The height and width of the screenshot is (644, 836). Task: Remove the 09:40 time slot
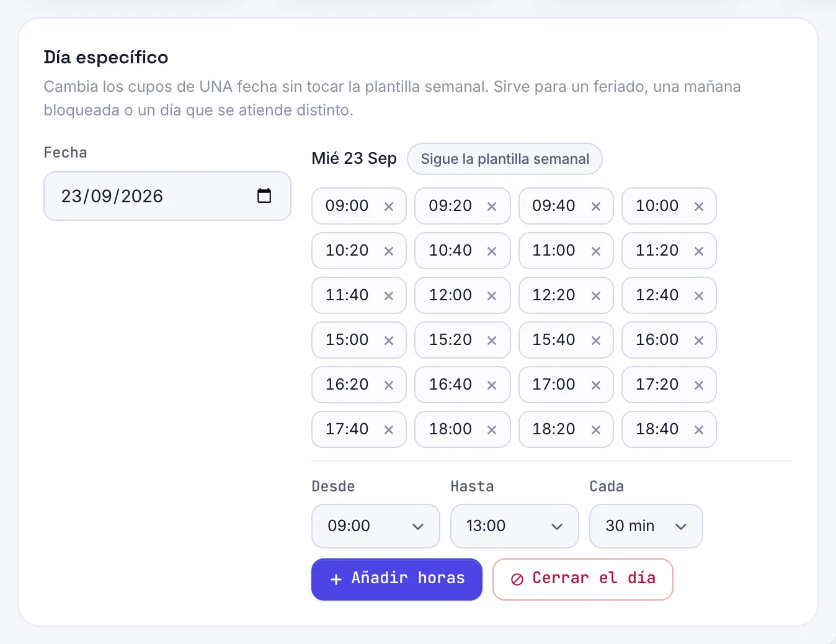point(596,207)
